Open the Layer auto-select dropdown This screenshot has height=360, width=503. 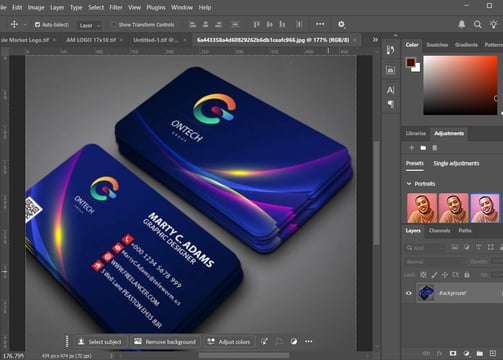(x=89, y=25)
